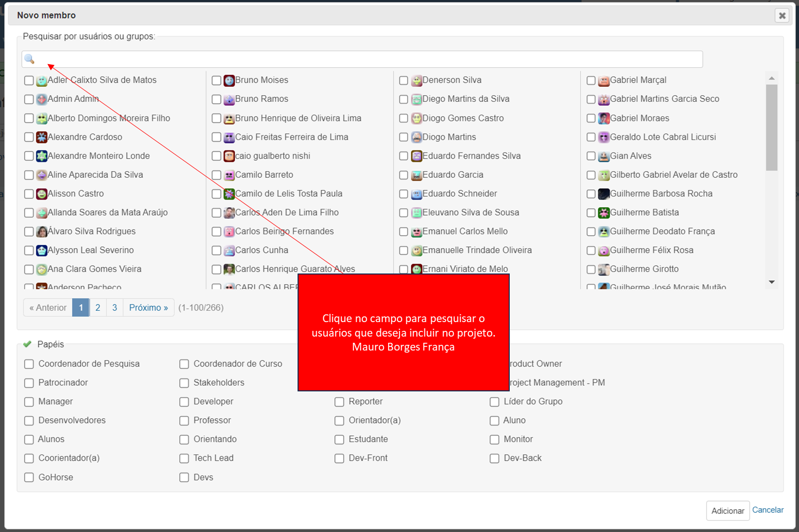Screen dimensions: 799x532
Task: Click Gabriel Moraes' avatar photo
Action: pos(604,118)
